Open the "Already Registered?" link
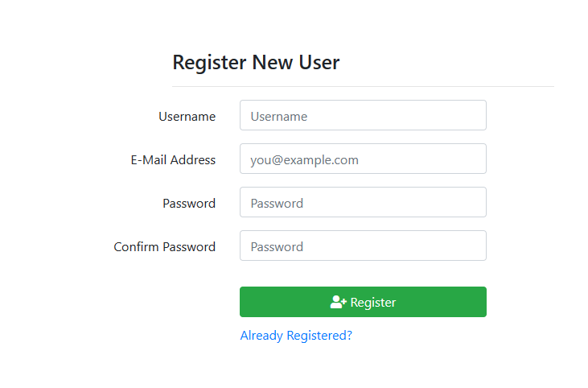588x388 pixels. pos(296,336)
